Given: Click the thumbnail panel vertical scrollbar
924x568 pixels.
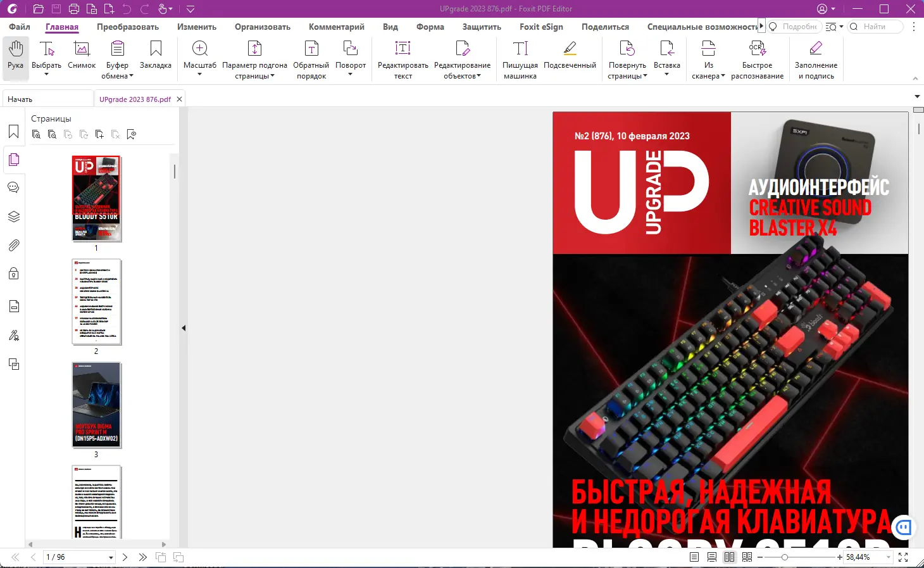Looking at the screenshot, I should (x=175, y=172).
